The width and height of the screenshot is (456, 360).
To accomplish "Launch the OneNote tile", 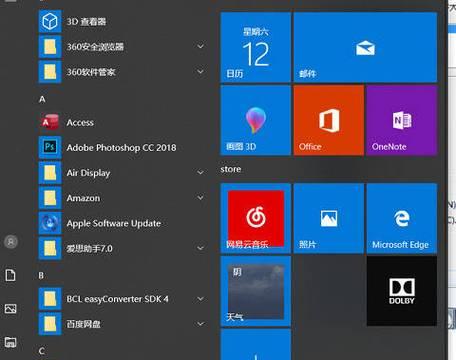I will tap(402, 120).
